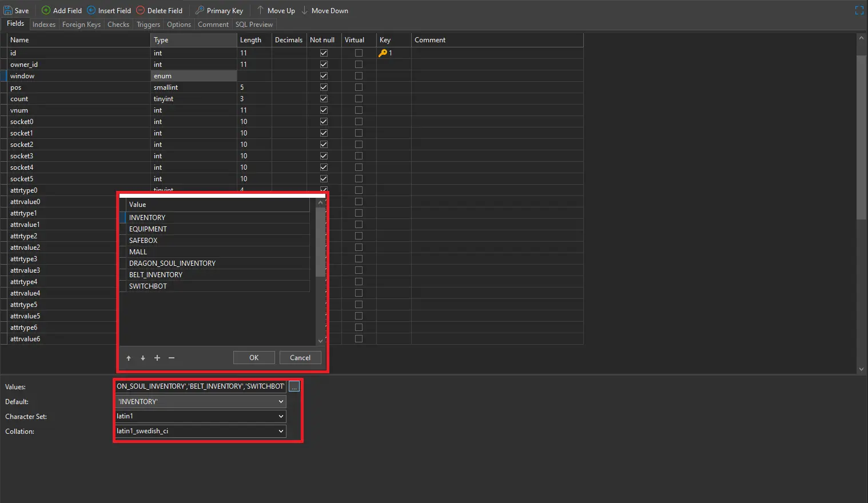Delete the selected field with Delete Field

[x=141, y=10]
